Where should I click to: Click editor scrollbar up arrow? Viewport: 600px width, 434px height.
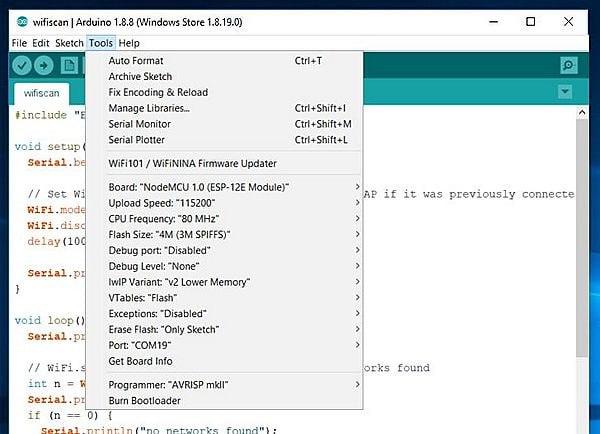point(582,113)
